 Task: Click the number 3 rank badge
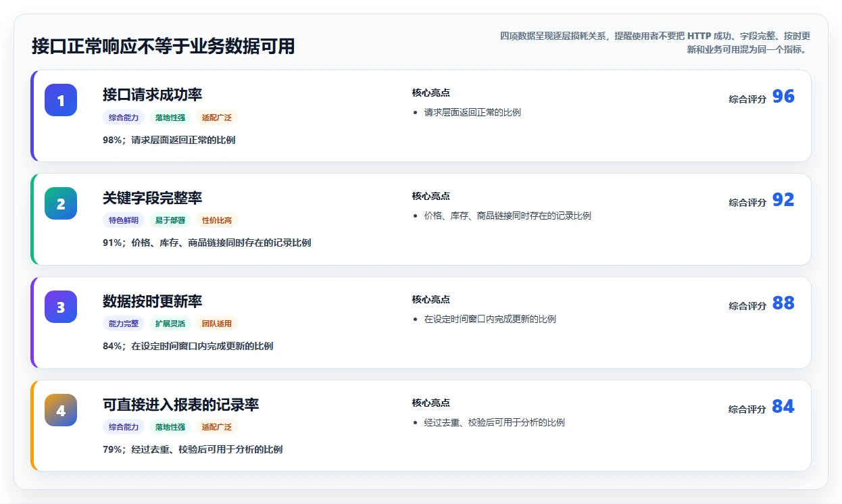click(61, 307)
